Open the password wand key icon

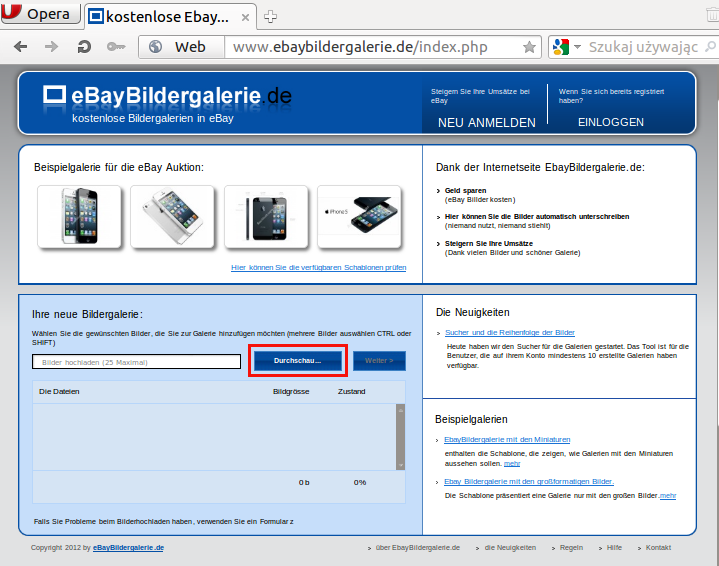click(x=116, y=46)
